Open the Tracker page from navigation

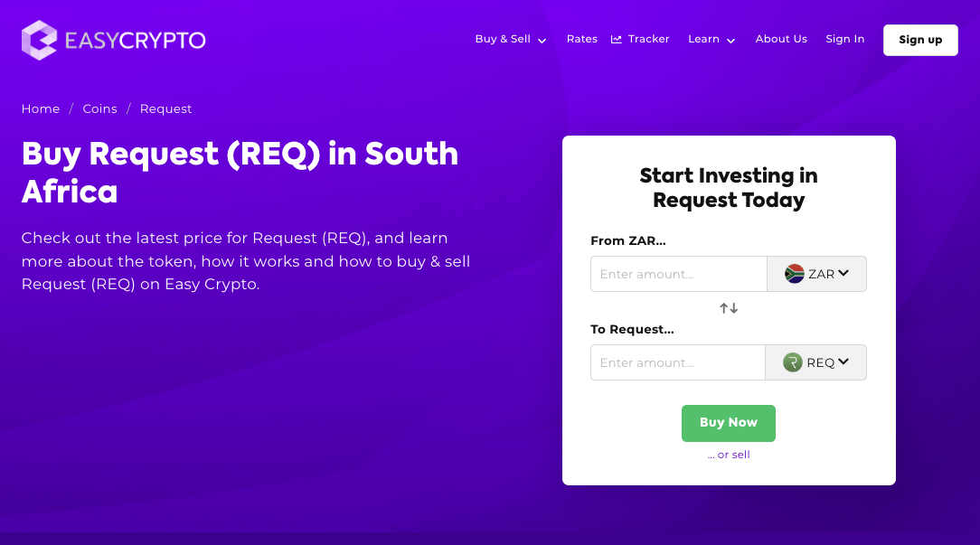pos(648,40)
